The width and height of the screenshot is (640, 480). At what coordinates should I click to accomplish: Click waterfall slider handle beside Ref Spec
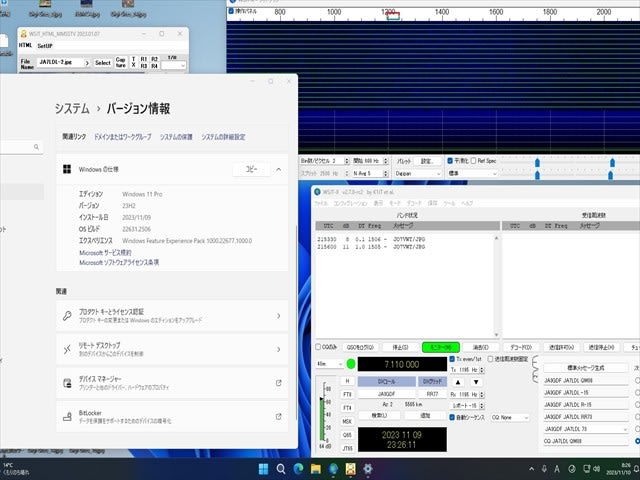pos(537,162)
